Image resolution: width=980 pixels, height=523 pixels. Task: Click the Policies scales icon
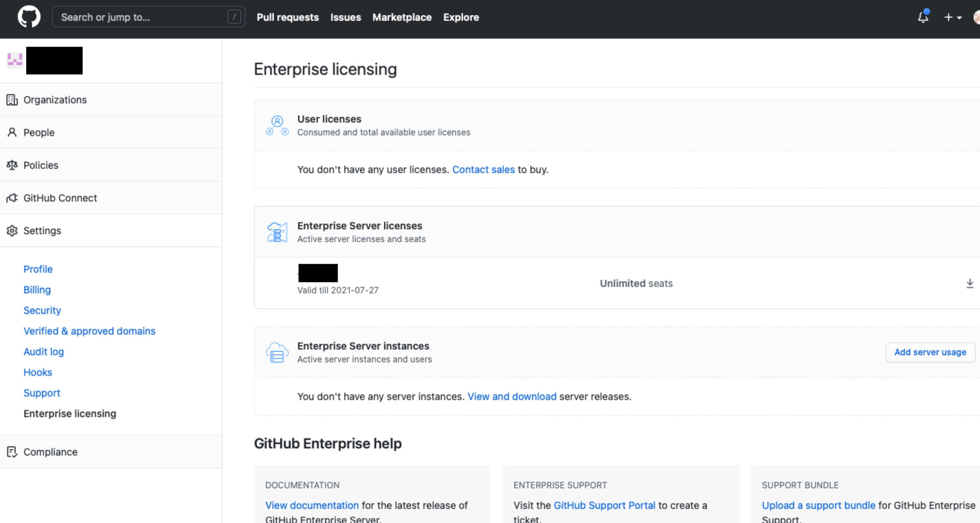12,165
